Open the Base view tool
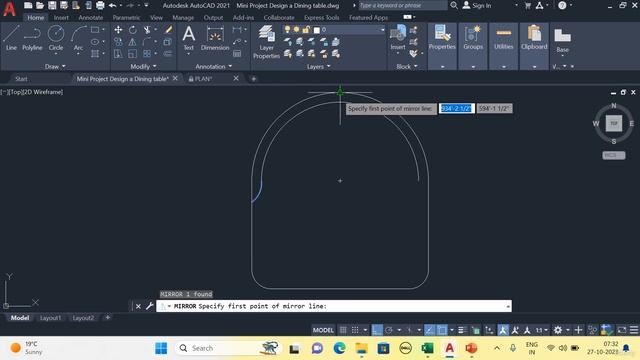This screenshot has width=640, height=360. point(562,39)
